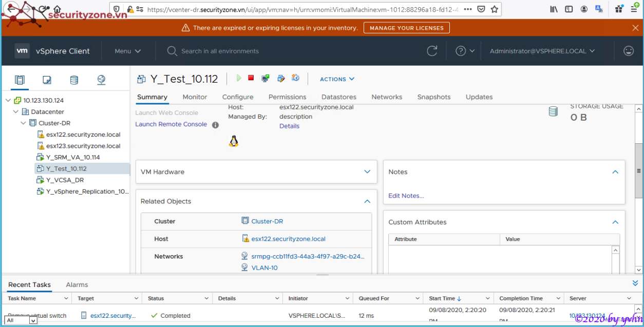Open the Firefox home page button

(x=57, y=9)
